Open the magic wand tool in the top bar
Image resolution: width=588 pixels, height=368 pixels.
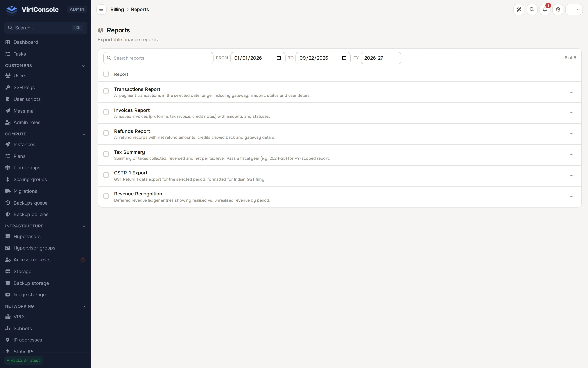[x=519, y=10]
